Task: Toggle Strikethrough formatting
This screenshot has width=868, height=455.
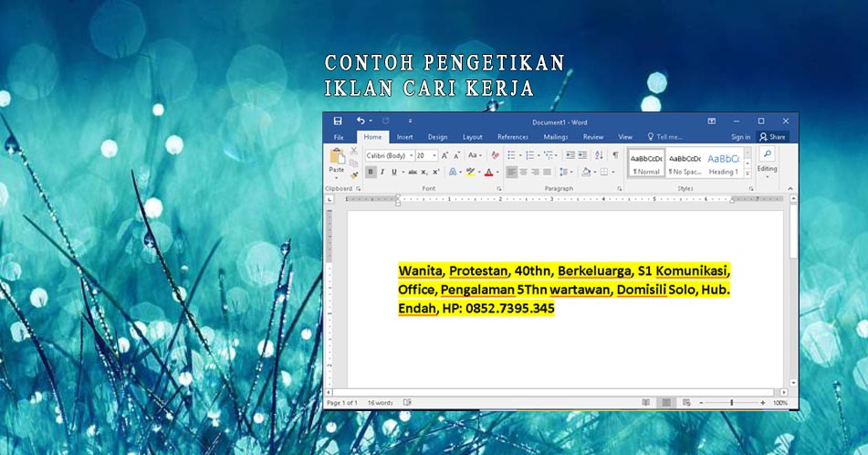Action: [x=413, y=173]
